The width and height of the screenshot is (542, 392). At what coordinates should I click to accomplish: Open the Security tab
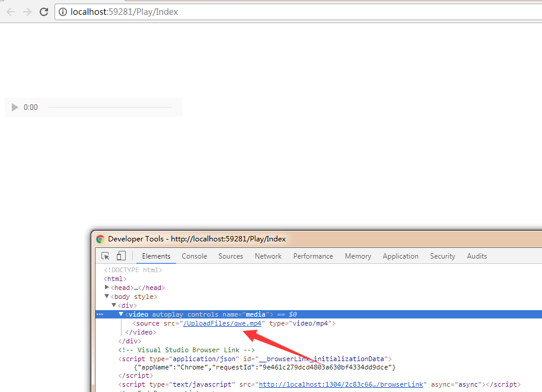(442, 256)
